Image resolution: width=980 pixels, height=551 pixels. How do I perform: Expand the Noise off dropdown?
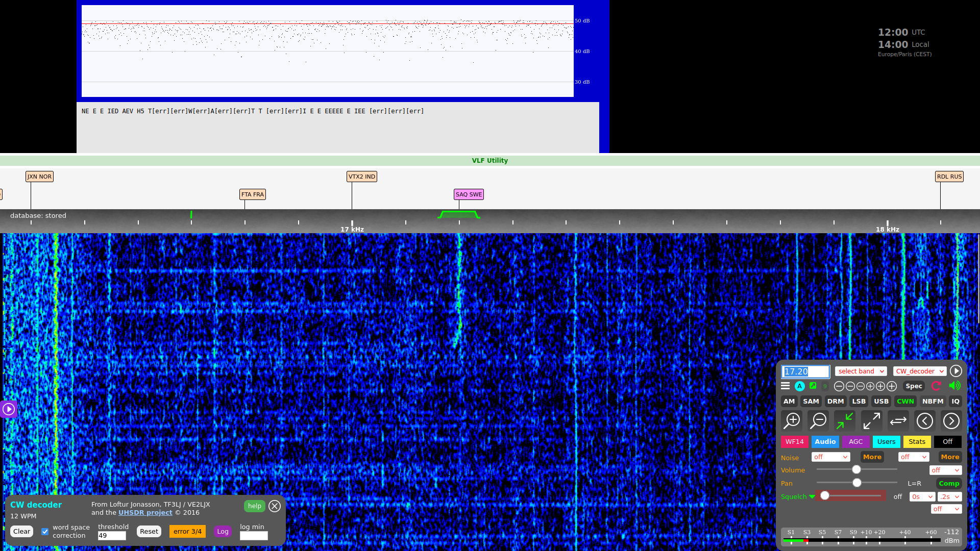click(x=830, y=457)
